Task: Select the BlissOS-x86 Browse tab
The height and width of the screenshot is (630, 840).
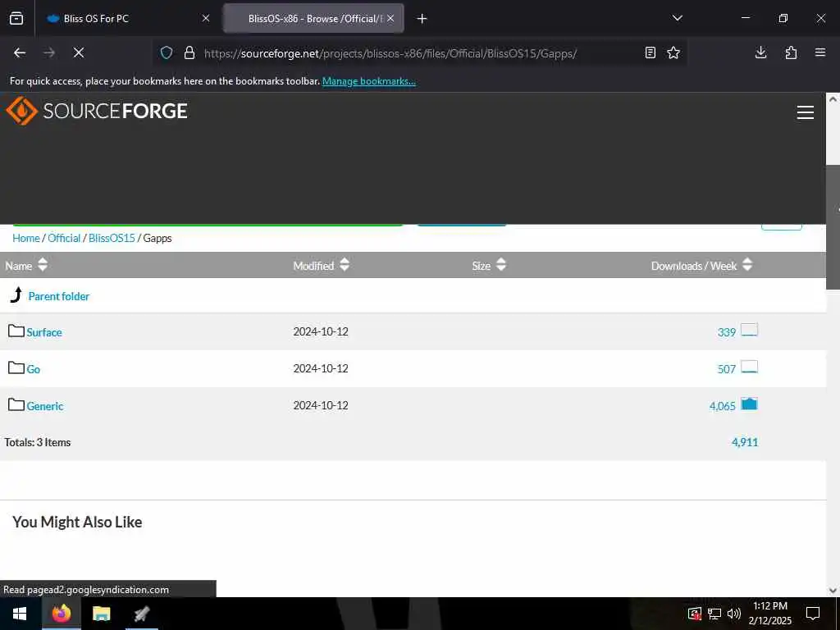Action: pos(313,18)
